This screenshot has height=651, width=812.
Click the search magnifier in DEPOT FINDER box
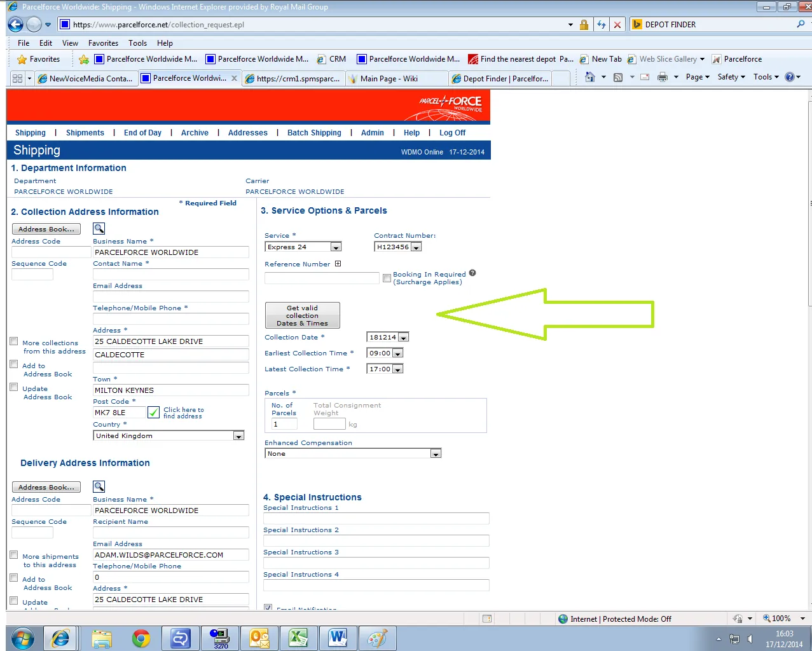(x=801, y=24)
